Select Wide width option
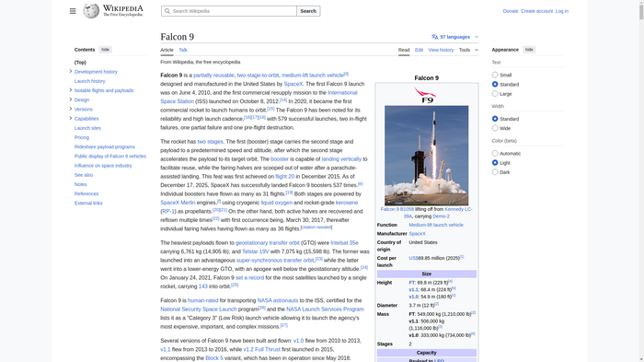The height and width of the screenshot is (362, 644). [495, 128]
